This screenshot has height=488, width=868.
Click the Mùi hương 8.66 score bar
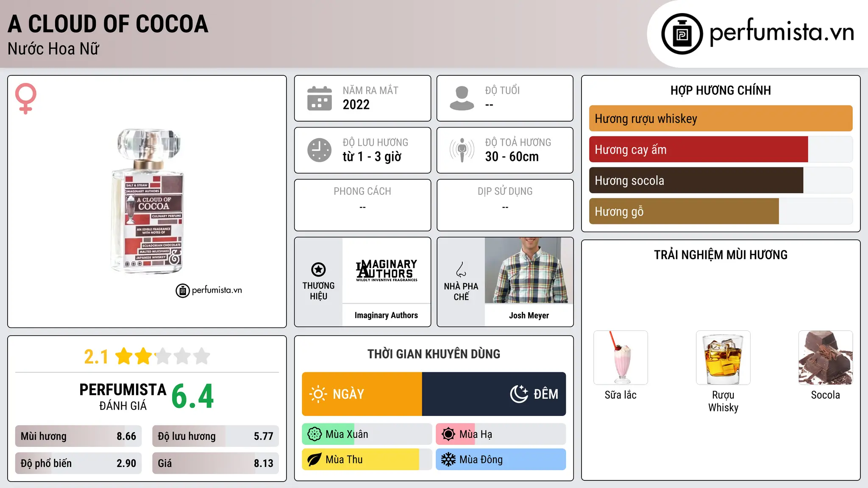tap(78, 436)
